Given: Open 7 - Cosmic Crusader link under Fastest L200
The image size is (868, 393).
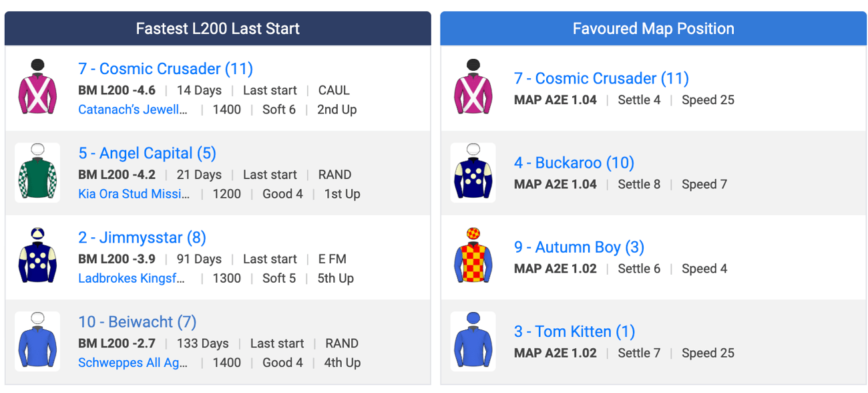Looking at the screenshot, I should (x=166, y=69).
